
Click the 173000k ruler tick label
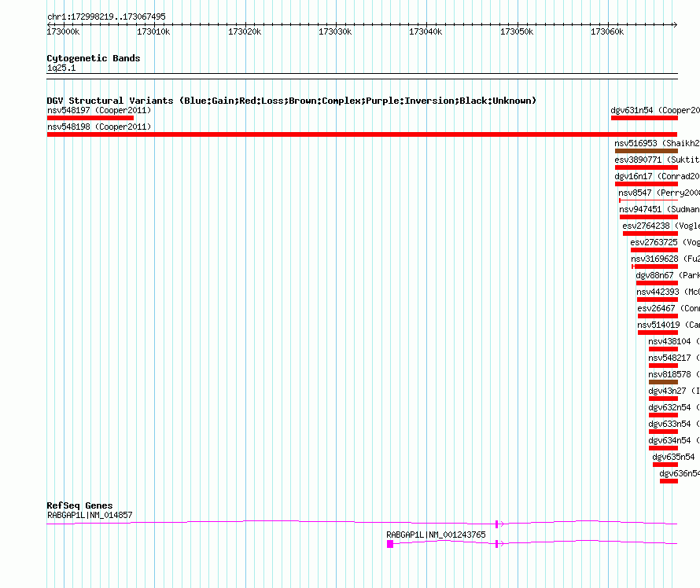pyautogui.click(x=63, y=31)
